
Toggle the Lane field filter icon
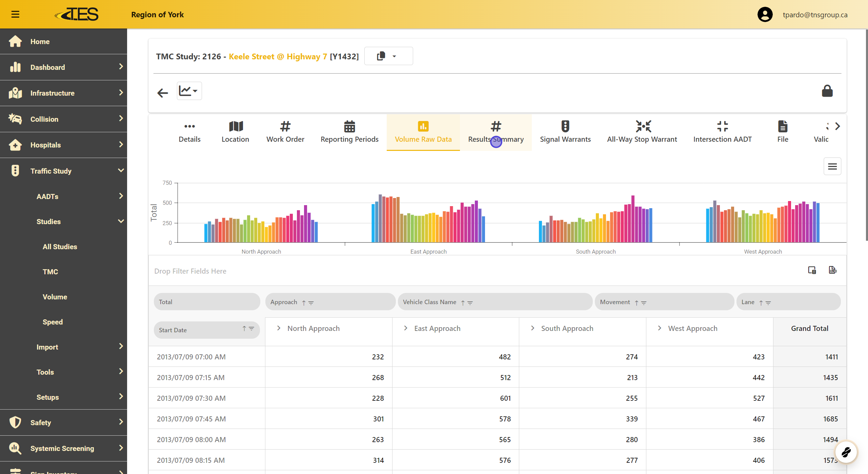[768, 302]
